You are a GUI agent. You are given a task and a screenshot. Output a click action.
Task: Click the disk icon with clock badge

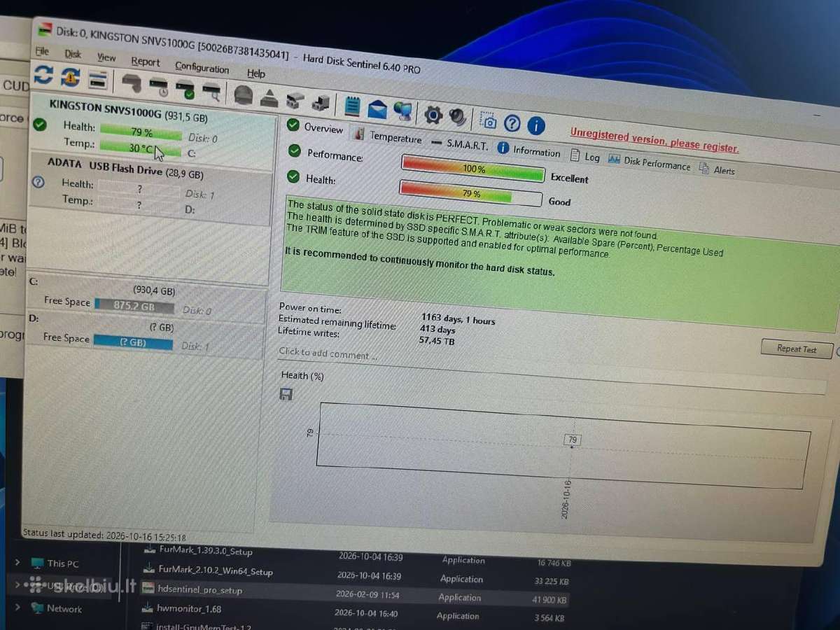(x=159, y=86)
